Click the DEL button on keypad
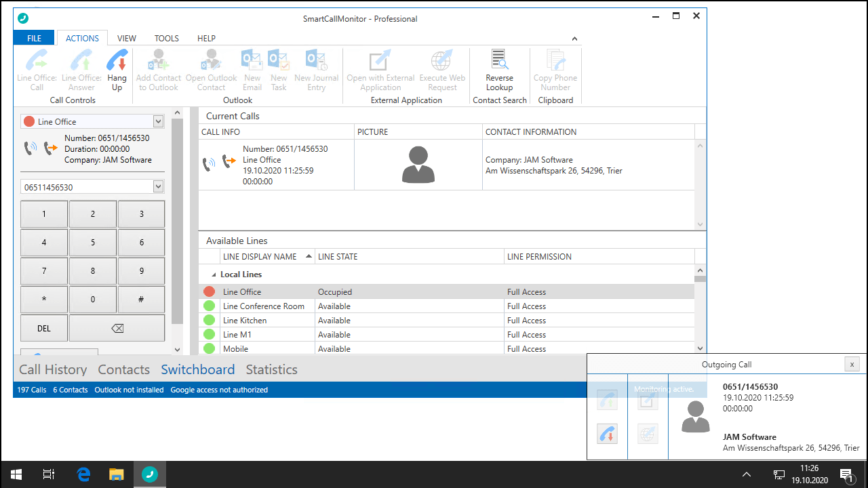This screenshot has width=868, height=488. [44, 328]
